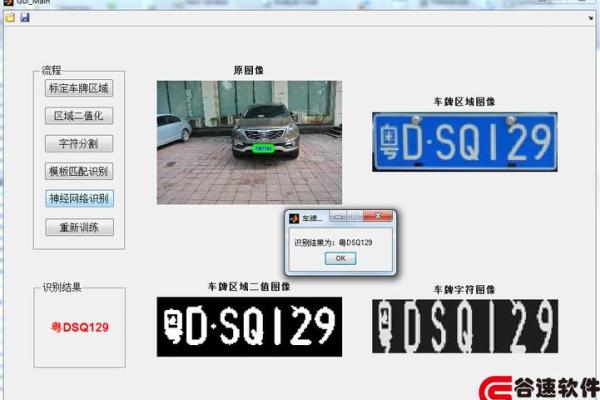Click the binarized black-white plate image
The width and height of the screenshot is (600, 400).
coord(249,327)
